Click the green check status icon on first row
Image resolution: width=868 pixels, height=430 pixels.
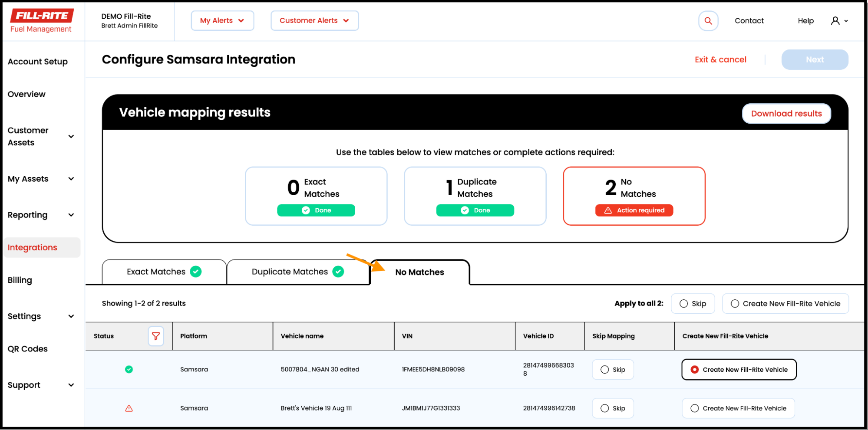click(129, 369)
